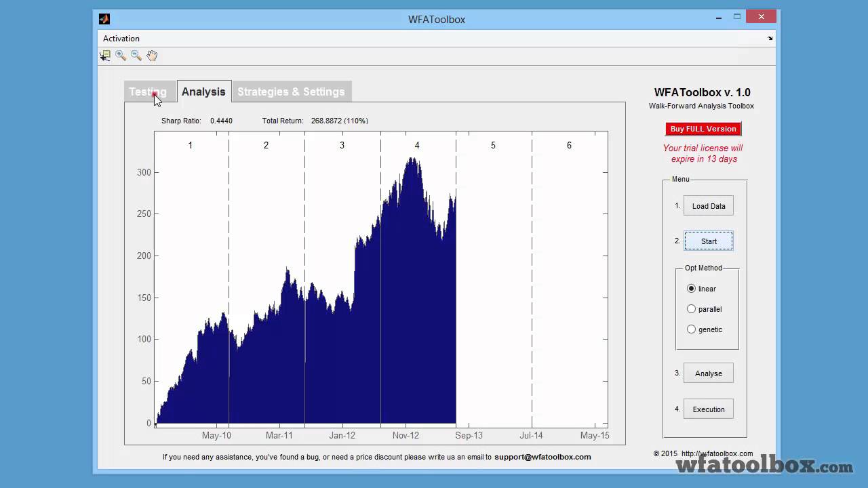Click walk-forward period label 4 on chart
This screenshot has height=488, width=868.
pyautogui.click(x=417, y=145)
